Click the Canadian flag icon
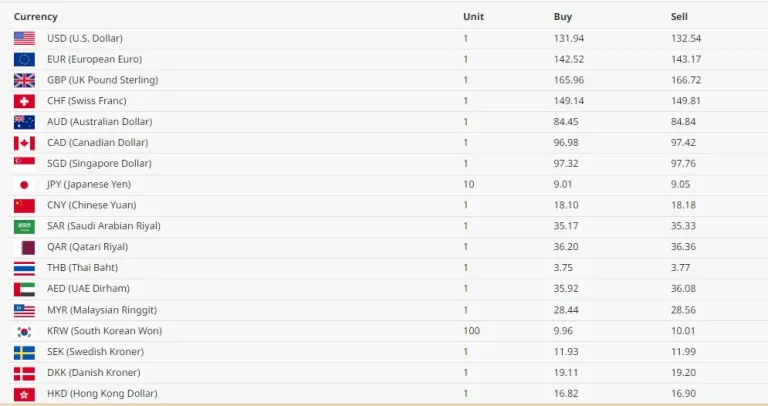Viewport: 768px width, 406px height. click(24, 143)
